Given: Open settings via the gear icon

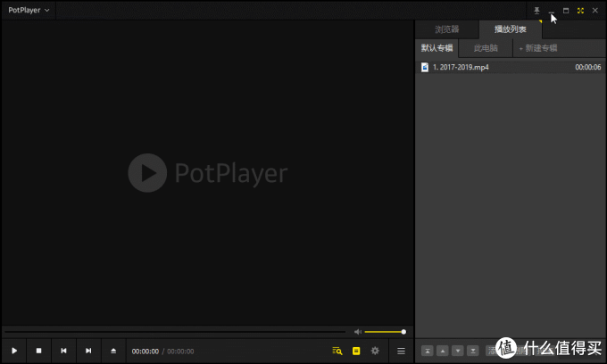Looking at the screenshot, I should (375, 351).
